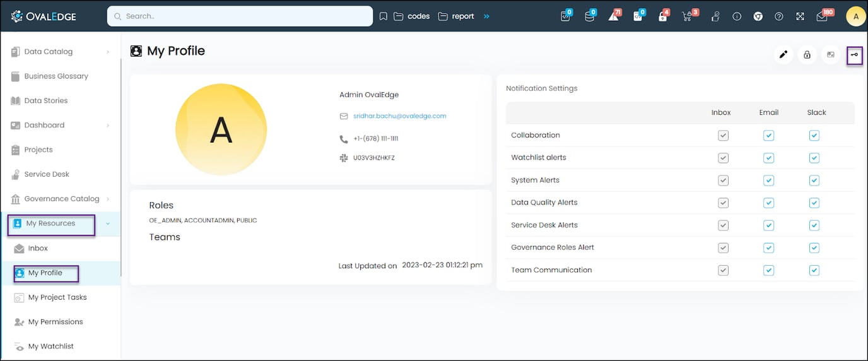Open the lock icon with badge 4
Screen dimensions: 868x361
(663, 16)
